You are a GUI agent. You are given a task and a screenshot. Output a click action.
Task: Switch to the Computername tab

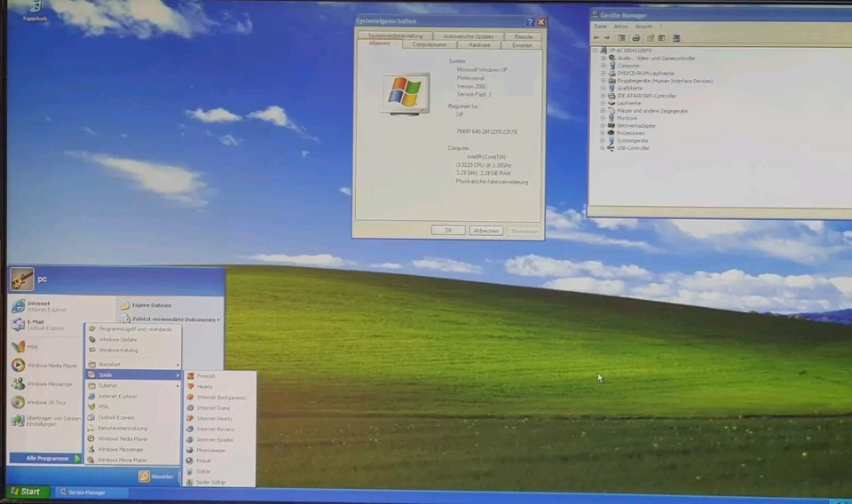430,44
